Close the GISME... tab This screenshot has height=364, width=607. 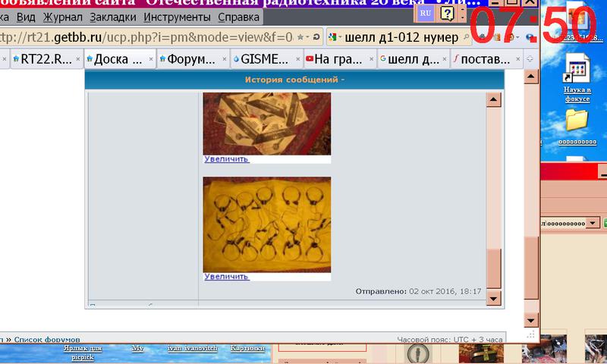pyautogui.click(x=297, y=59)
